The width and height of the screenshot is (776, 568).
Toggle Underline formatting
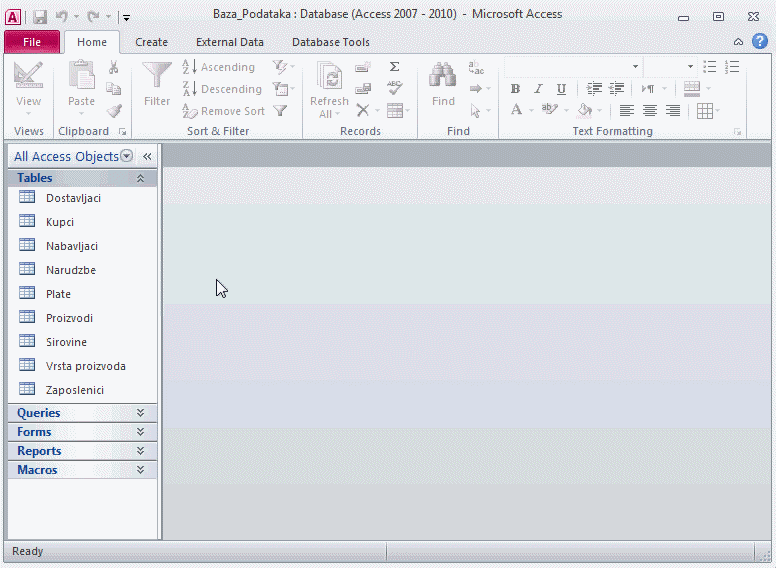click(561, 89)
